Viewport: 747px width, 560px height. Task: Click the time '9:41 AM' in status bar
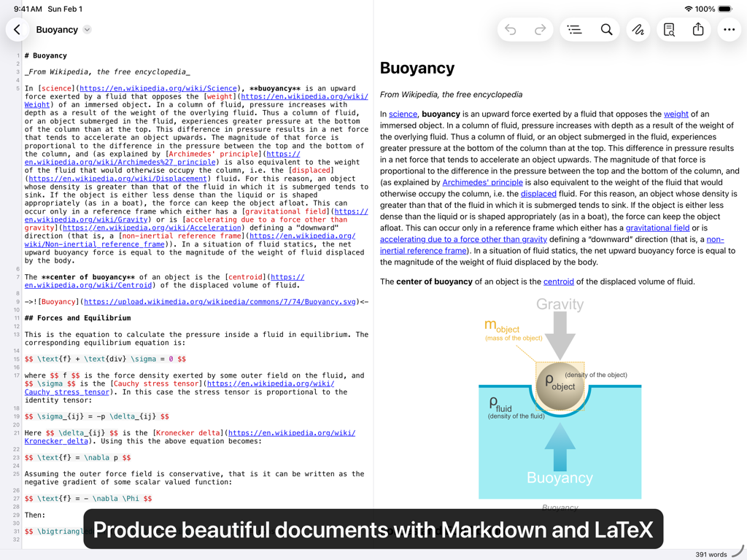[x=28, y=9]
